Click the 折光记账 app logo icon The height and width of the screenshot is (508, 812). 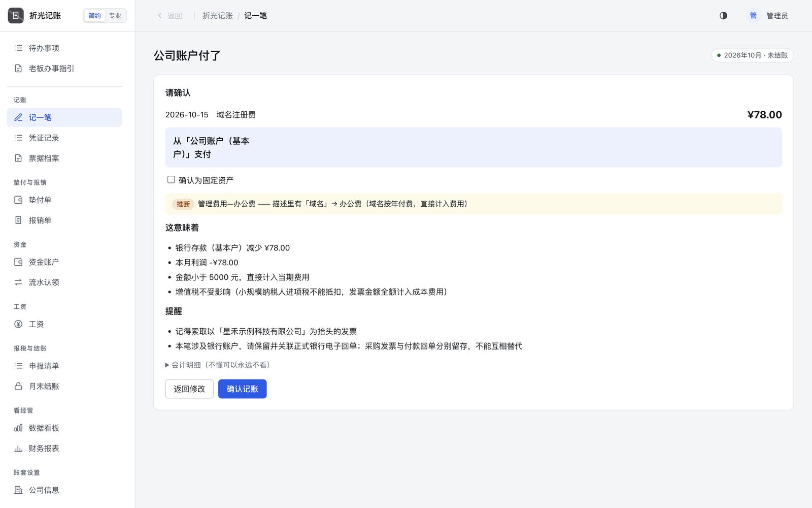(16, 16)
